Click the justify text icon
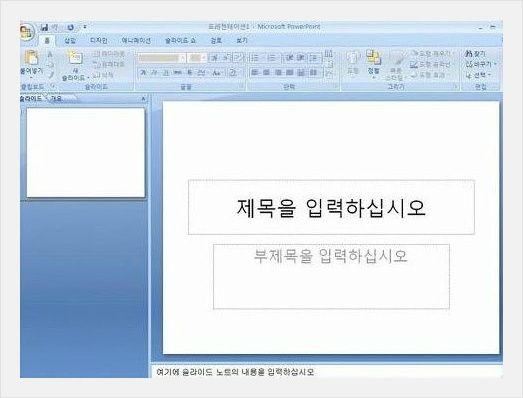 pos(290,72)
